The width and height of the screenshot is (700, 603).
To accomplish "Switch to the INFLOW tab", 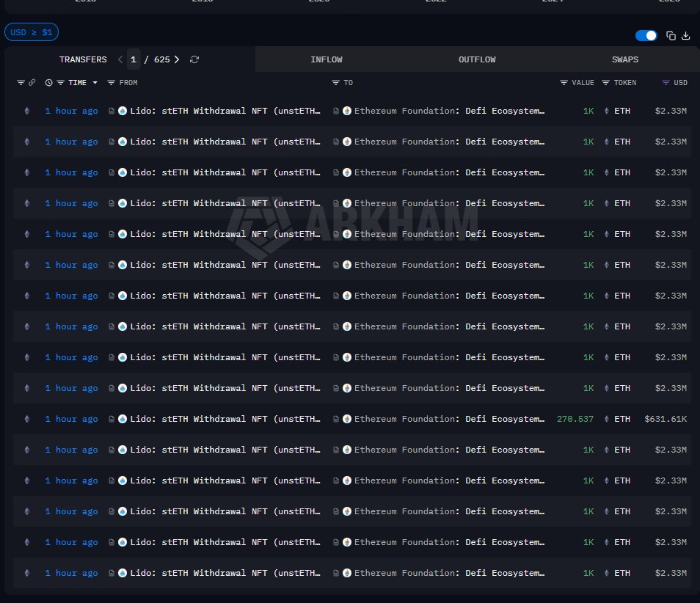I will tap(327, 59).
